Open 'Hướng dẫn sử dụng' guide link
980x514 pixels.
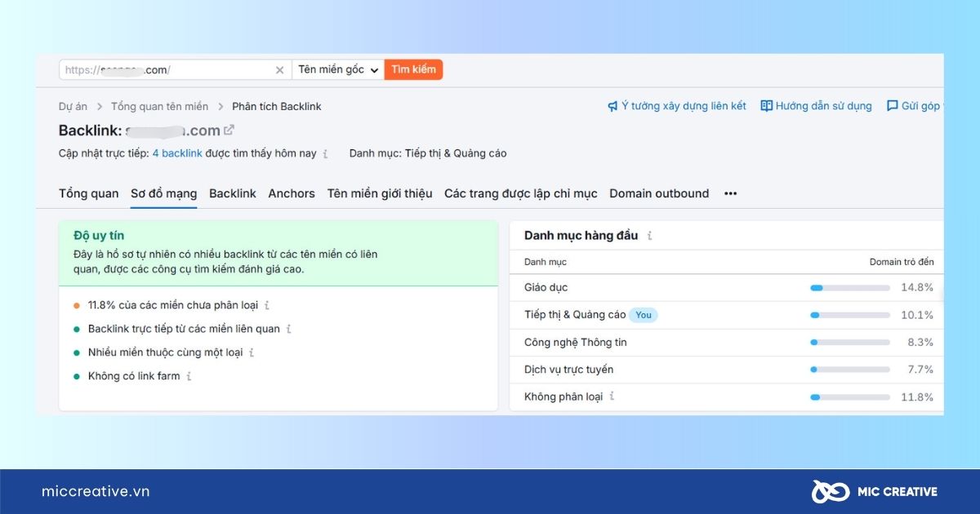pos(816,106)
